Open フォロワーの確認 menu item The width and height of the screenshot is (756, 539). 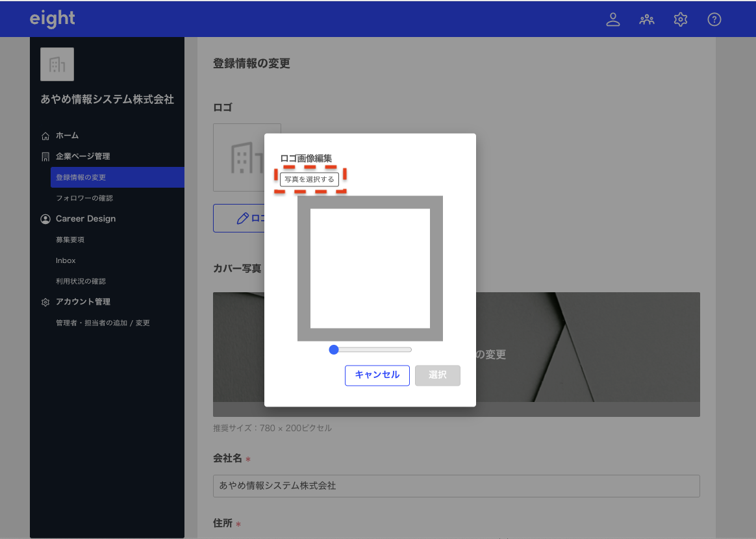tap(84, 198)
